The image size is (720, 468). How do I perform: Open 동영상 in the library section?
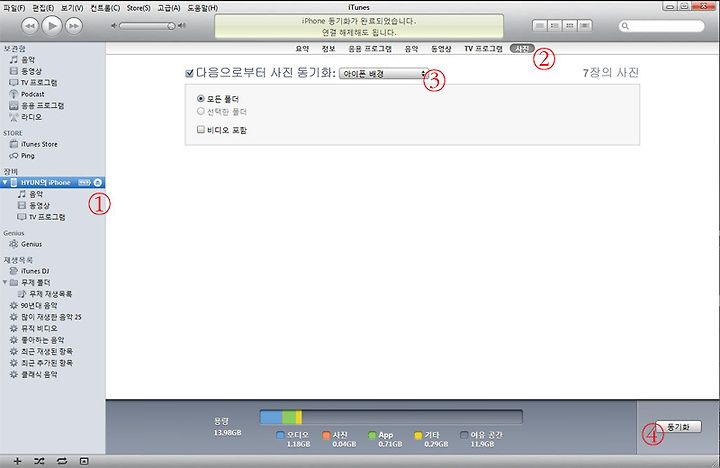(31, 71)
